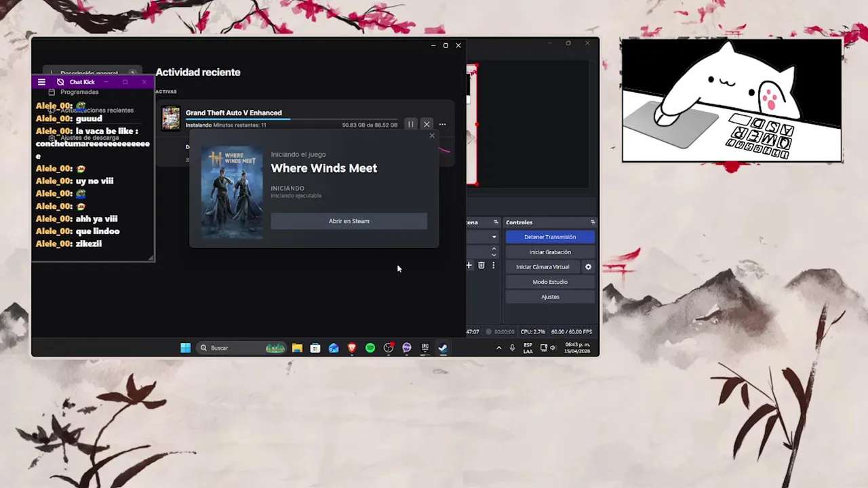868x488 pixels.
Task: Open more options for GTA V download
Action: pyautogui.click(x=442, y=124)
